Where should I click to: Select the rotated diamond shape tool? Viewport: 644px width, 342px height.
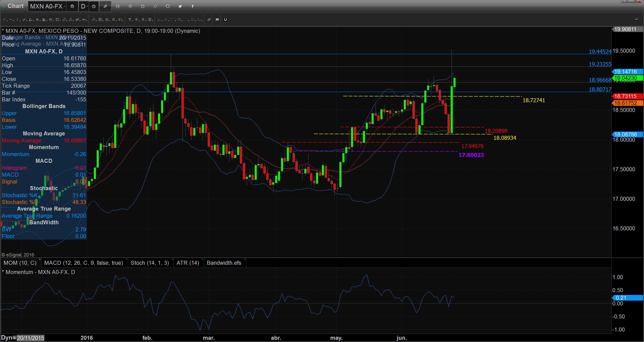click(64, 20)
